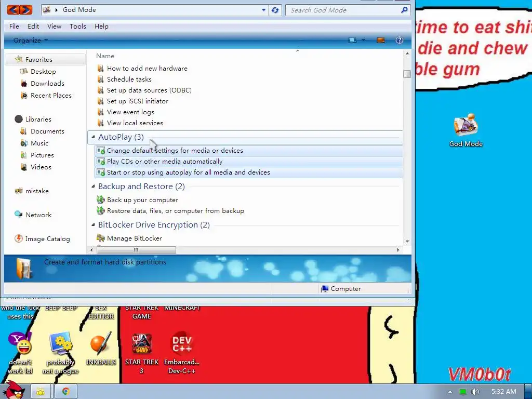Select Restore data, files, or computer

(x=175, y=210)
